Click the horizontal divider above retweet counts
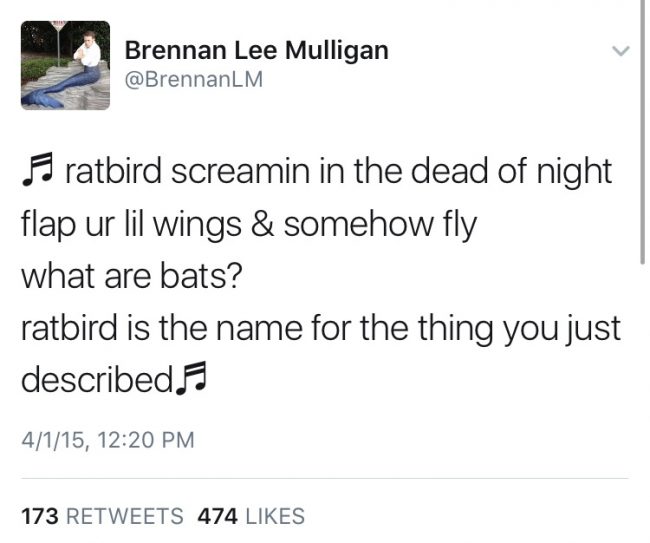 [325, 478]
